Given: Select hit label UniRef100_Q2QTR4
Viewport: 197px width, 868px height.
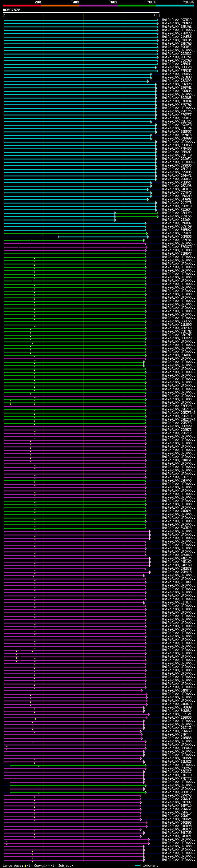Looking at the screenshot, I should pos(177,128).
